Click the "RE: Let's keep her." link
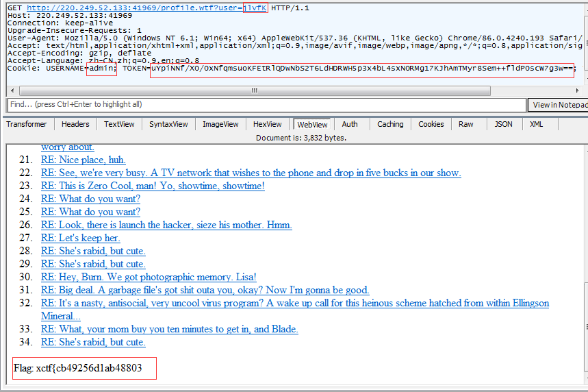The width and height of the screenshot is (588, 392). coord(80,238)
